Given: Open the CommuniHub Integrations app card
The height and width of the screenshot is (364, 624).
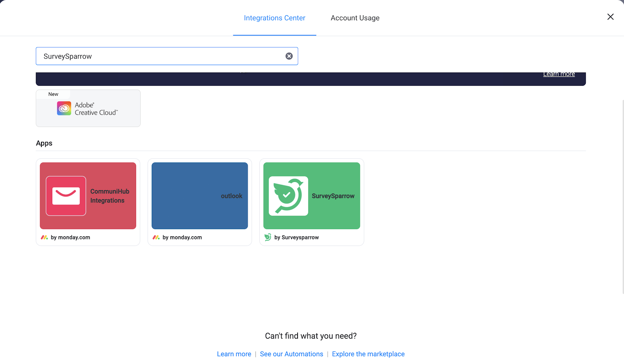Looking at the screenshot, I should (x=88, y=202).
